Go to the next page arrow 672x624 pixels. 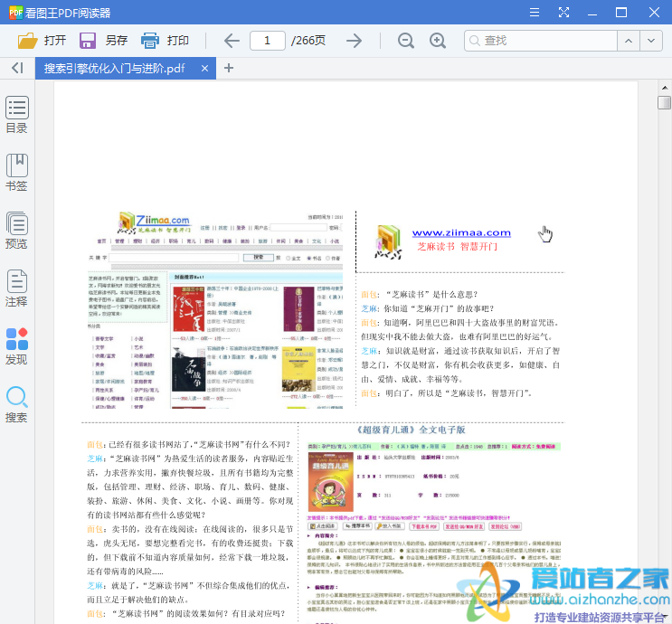[354, 41]
